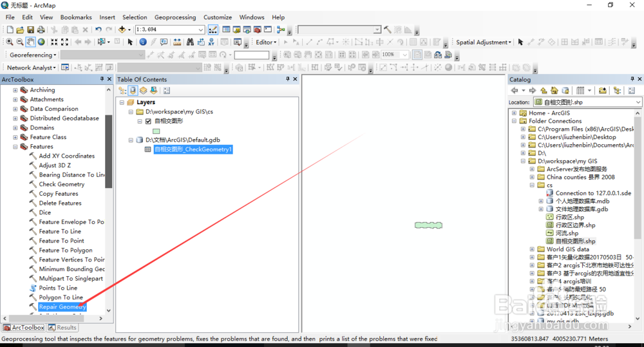Click Connect To Folder in Catalog
Image resolution: width=644 pixels, height=347 pixels.
pos(603,91)
